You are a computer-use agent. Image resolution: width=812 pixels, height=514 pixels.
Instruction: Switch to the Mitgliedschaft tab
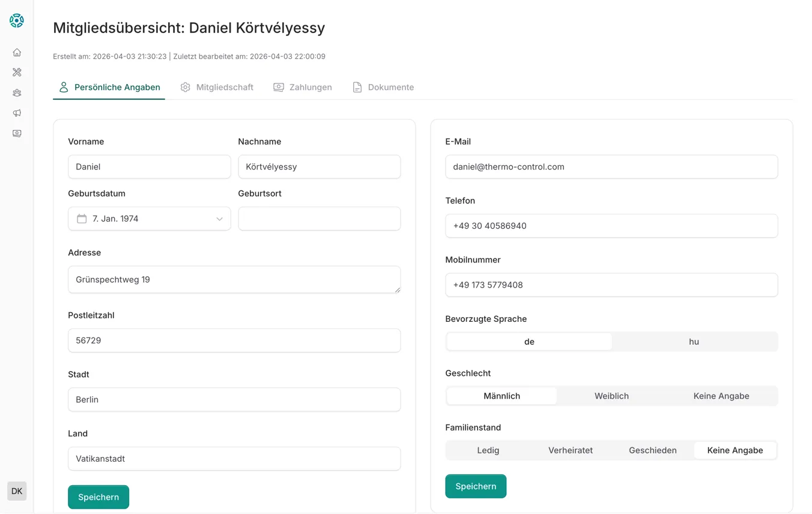[x=217, y=87]
